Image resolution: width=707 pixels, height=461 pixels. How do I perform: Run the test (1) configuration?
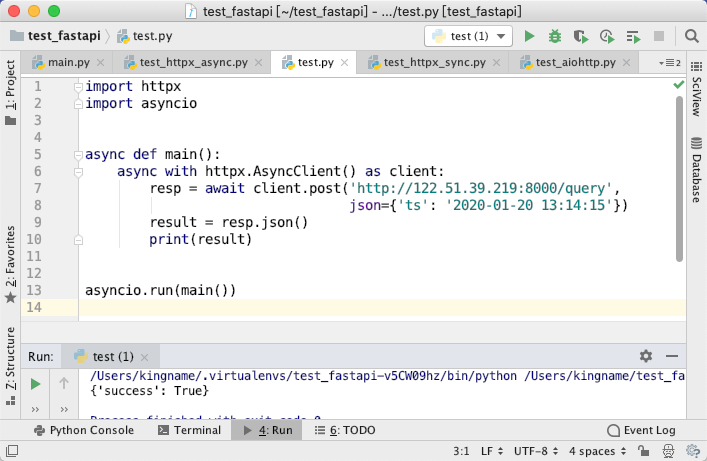(529, 36)
